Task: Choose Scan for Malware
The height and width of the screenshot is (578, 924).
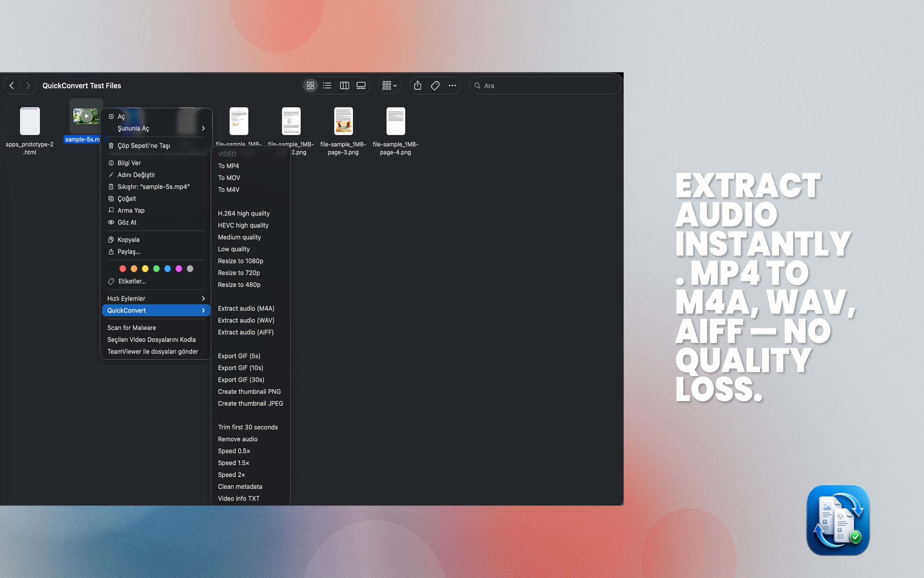Action: pyautogui.click(x=156, y=328)
